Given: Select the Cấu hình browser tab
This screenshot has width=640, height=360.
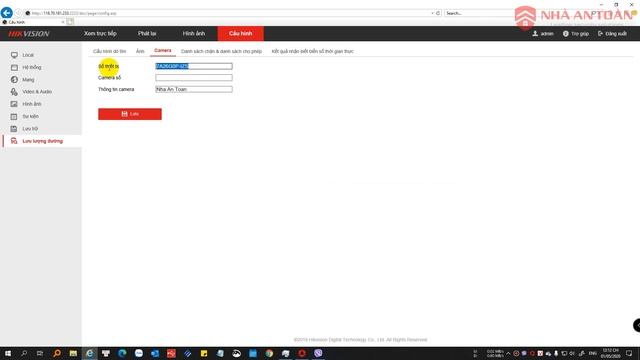Looking at the screenshot, I should coord(33,22).
